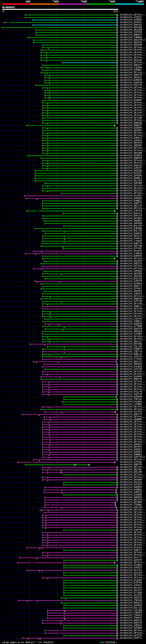Click the green ~80% legend color bar
This screenshot has width=146, height=644.
click(x=101, y=4)
